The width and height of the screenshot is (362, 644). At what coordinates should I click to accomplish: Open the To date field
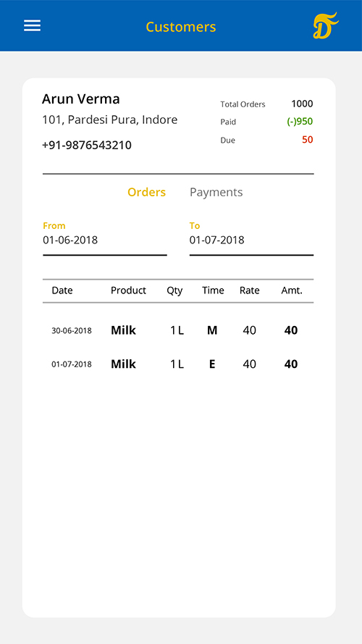pos(251,239)
